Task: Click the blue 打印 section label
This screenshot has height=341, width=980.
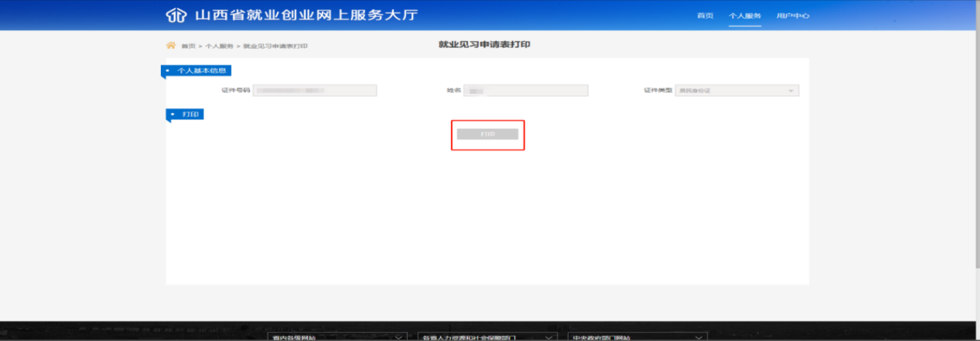Action: 184,115
